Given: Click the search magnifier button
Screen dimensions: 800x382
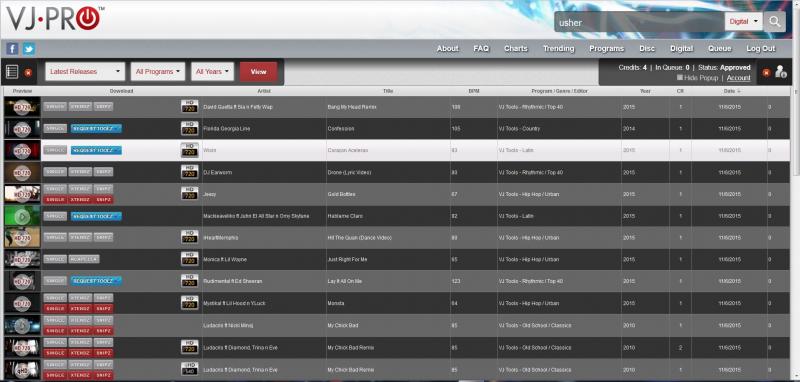Looking at the screenshot, I should (x=774, y=22).
